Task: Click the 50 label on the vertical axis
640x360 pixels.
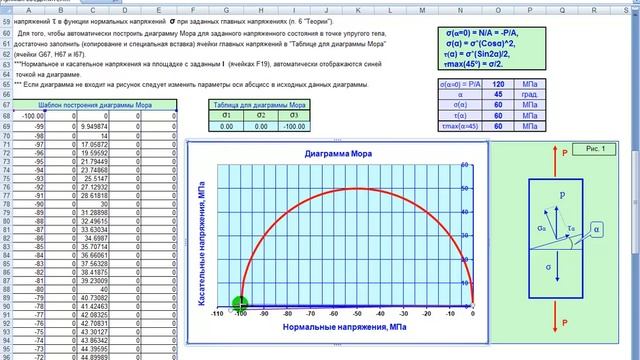Action: click(464, 189)
